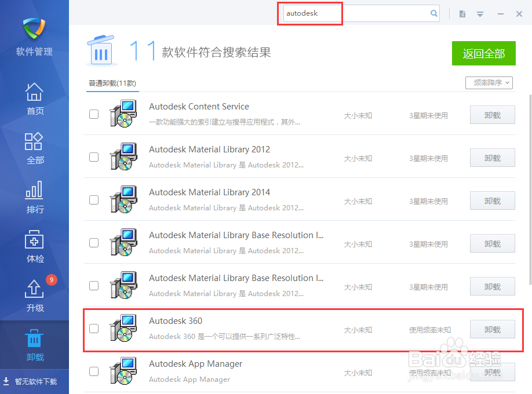Viewport: 532px width, 394px height.
Task: Open the 卸载 uninstall section
Action: click(35, 345)
